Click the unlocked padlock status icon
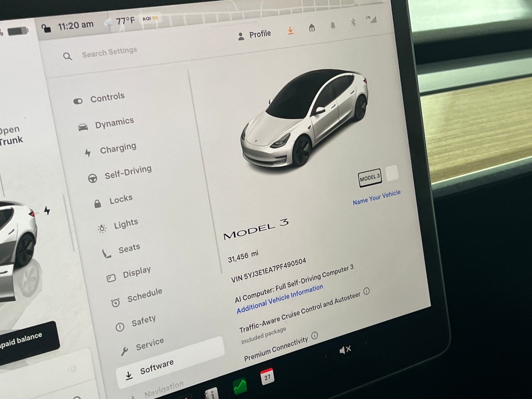532x399 pixels. 46,28
